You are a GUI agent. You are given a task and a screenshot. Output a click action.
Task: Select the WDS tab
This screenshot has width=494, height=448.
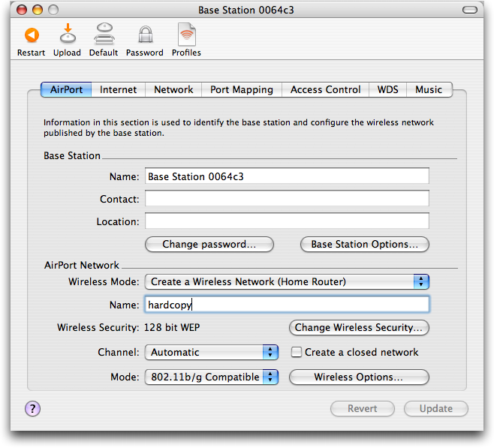point(387,89)
